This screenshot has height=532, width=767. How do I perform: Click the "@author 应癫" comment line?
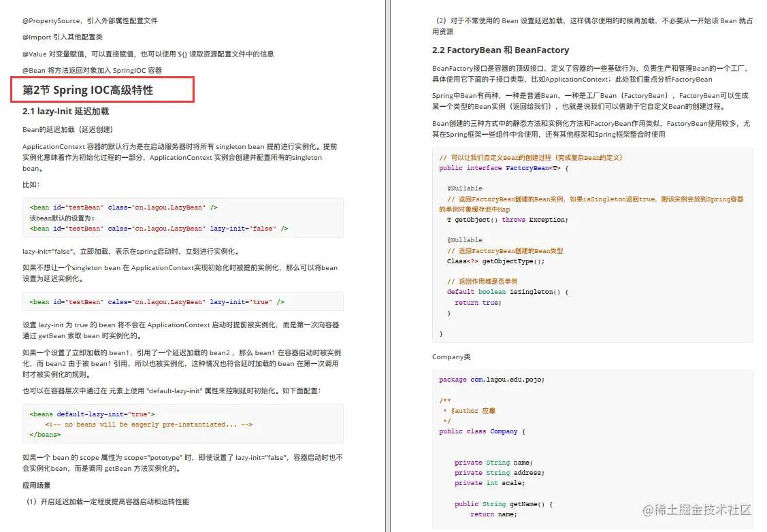click(x=469, y=411)
